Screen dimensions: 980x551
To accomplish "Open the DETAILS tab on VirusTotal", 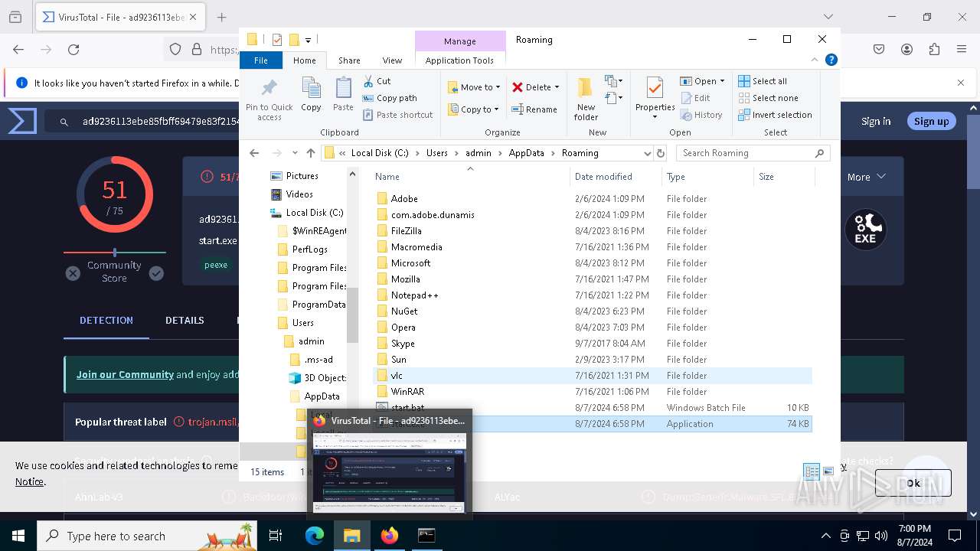I will [185, 321].
